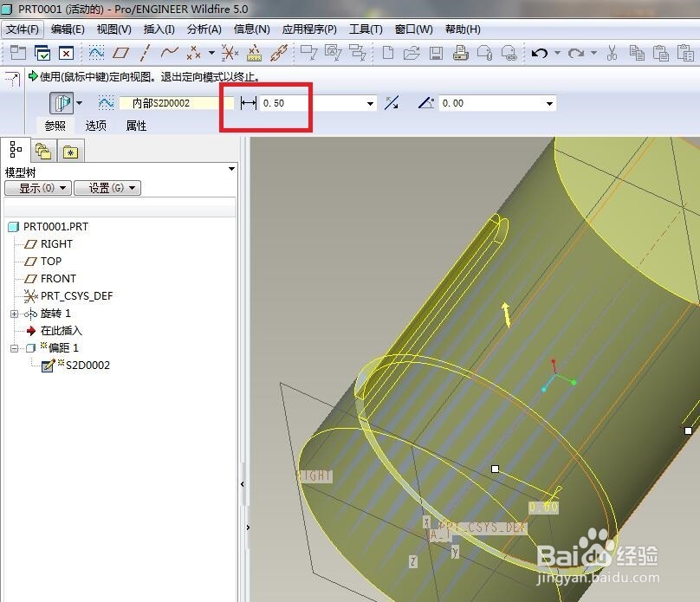Image resolution: width=700 pixels, height=602 pixels.
Task: Switch to the folder browser navigator tab
Action: [x=43, y=152]
